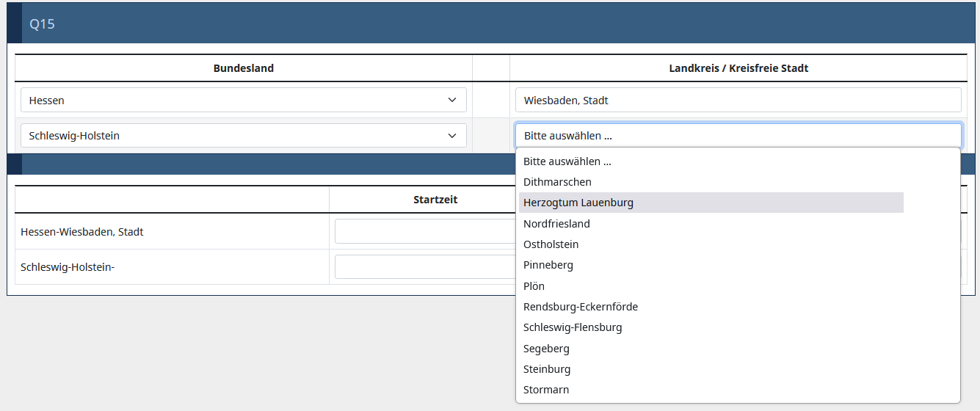
Task: Open the Schleswig-Holstein Bundesland dropdown
Action: click(243, 136)
